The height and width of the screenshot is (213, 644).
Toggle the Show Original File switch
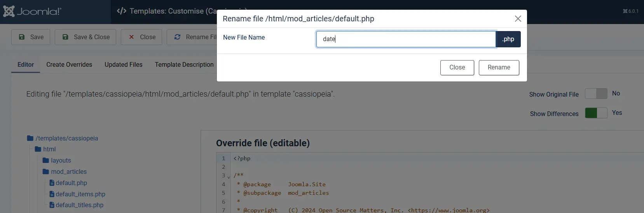point(596,94)
